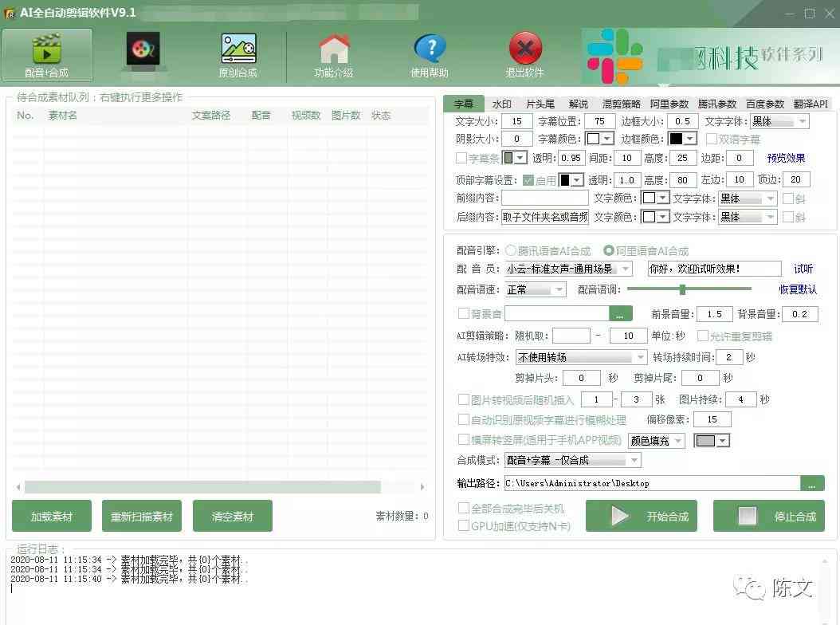The height and width of the screenshot is (625, 840).
Task: Select 阿里语音AI合成 radio button
Action: [x=609, y=250]
